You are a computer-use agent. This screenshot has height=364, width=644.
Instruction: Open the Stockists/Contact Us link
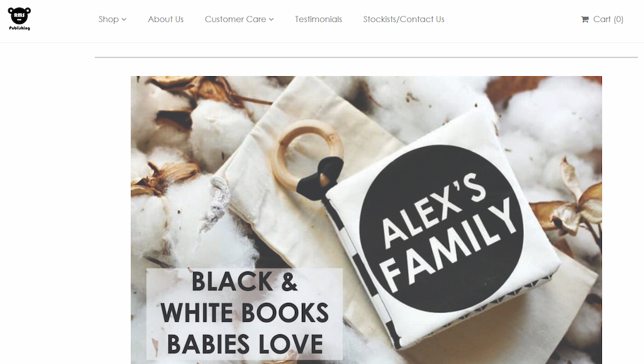404,20
